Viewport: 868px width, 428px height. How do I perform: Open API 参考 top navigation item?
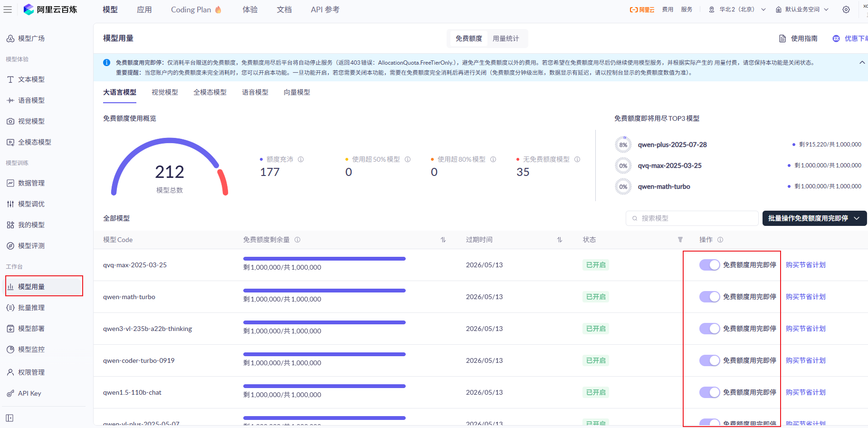[x=325, y=10]
